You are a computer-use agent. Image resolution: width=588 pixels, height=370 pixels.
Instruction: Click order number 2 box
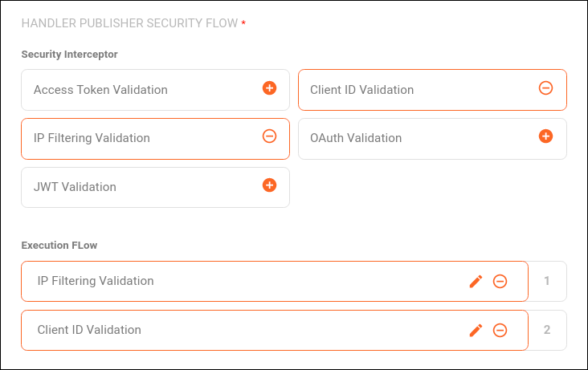pyautogui.click(x=547, y=330)
